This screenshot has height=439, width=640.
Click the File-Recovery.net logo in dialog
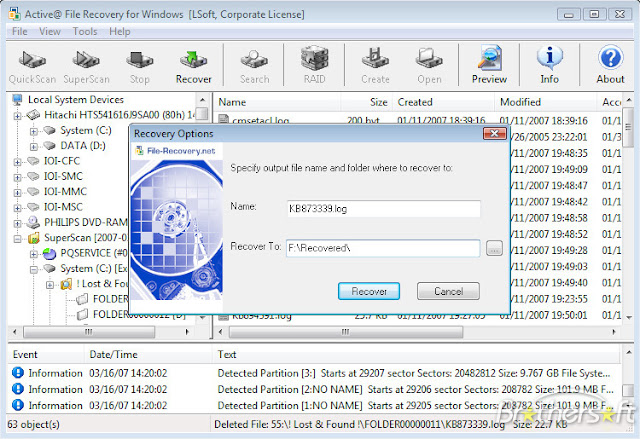pos(176,151)
